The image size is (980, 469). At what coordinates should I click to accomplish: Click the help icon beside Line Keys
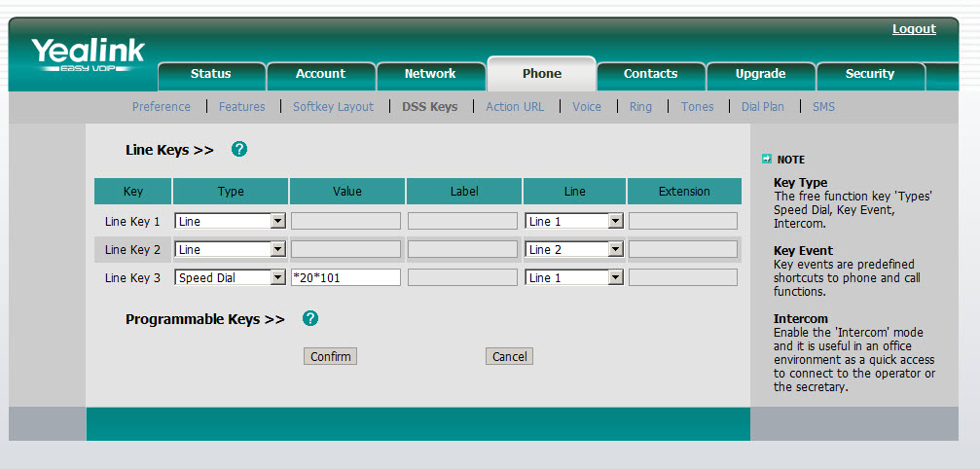(x=239, y=150)
